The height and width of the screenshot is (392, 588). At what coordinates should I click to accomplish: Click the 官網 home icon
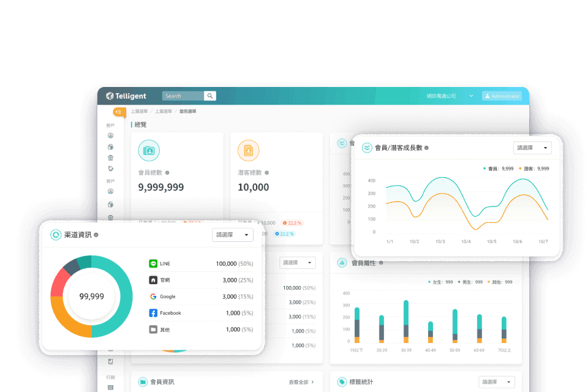[153, 280]
